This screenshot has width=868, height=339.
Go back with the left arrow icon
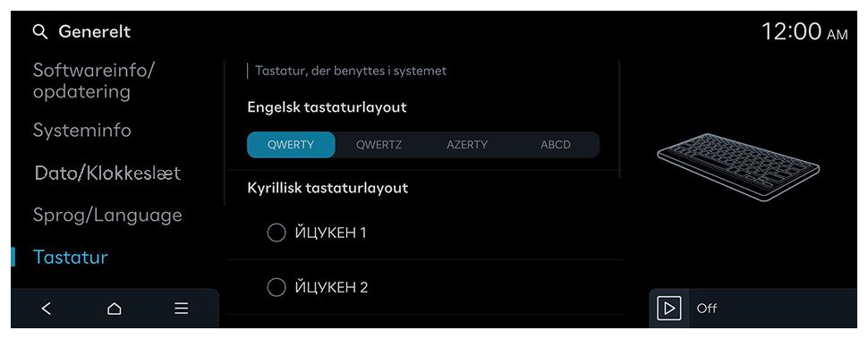pyautogui.click(x=47, y=309)
